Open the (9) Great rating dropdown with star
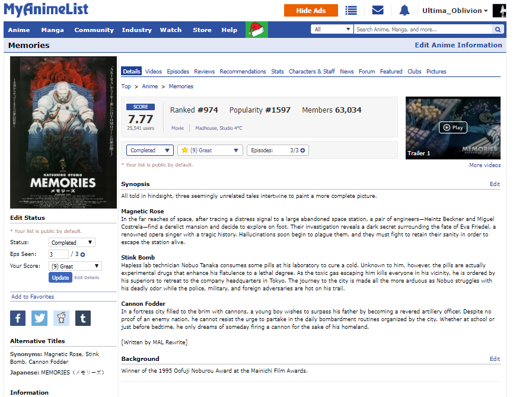The width and height of the screenshot is (532, 397). click(x=210, y=150)
